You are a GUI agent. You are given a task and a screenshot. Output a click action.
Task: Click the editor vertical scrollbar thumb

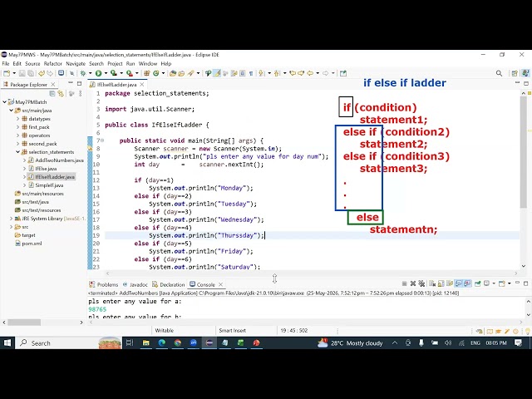(x=523, y=151)
